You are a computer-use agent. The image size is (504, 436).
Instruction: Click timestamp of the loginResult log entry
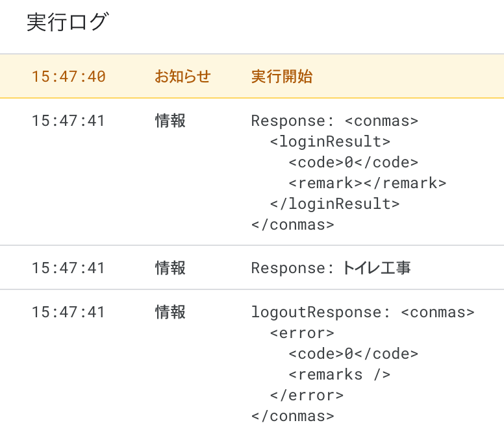pyautogui.click(x=68, y=121)
